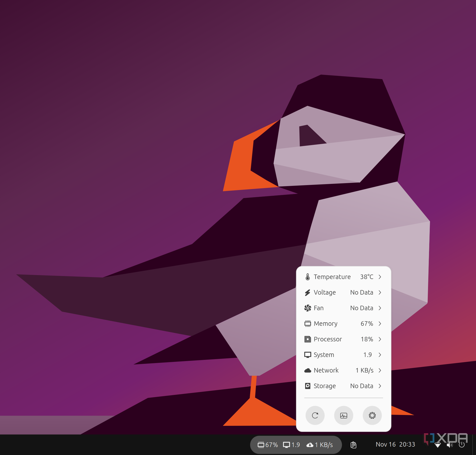
Task: Click the Memory chip icon in popup
Action: pyautogui.click(x=308, y=324)
